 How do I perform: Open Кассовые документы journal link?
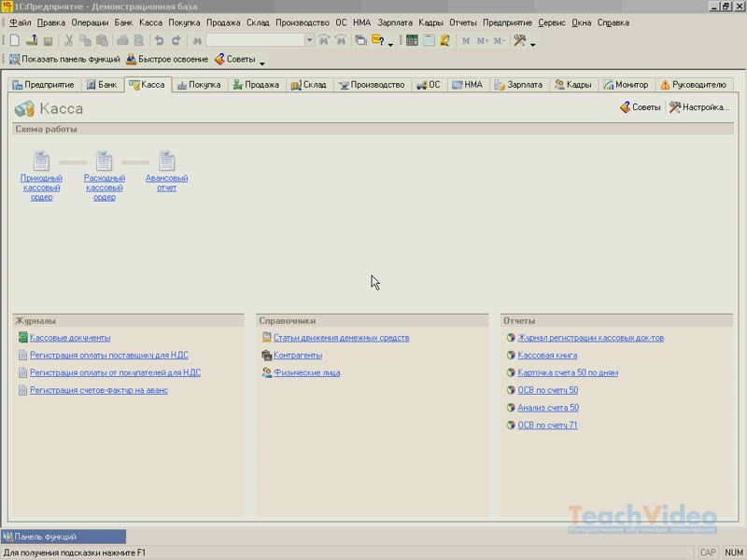tap(69, 338)
